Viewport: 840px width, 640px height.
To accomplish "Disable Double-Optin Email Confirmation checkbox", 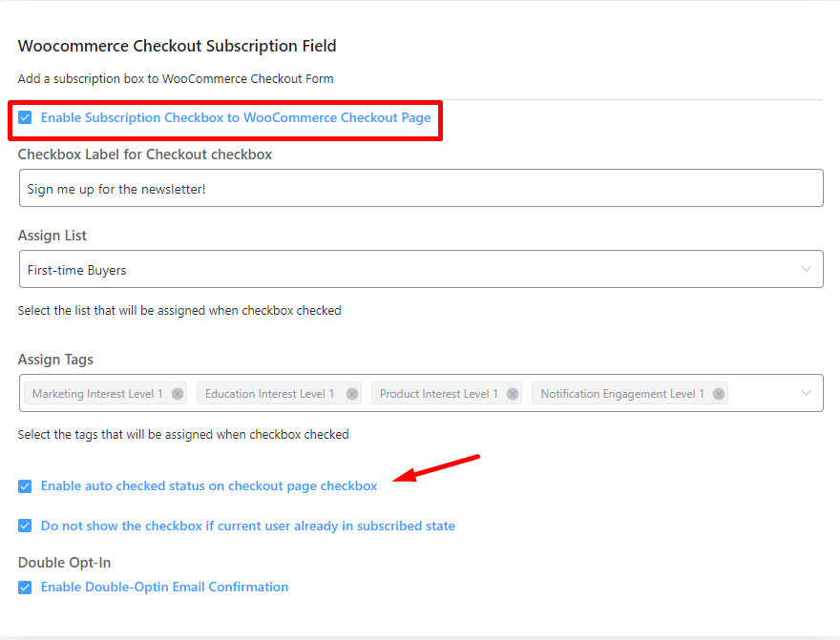I will point(25,587).
